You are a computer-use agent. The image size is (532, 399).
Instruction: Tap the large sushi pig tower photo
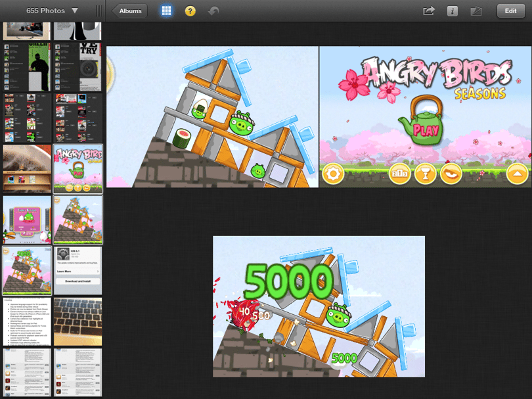click(x=212, y=117)
